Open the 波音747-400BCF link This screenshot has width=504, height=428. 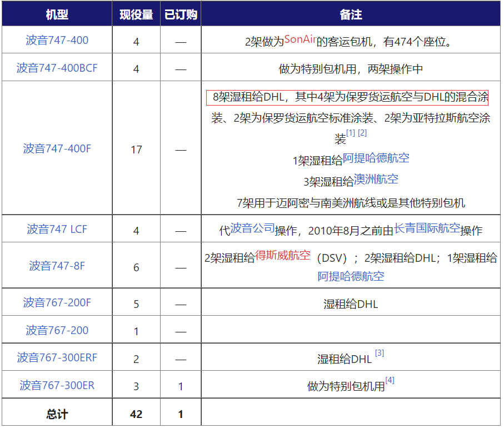point(57,68)
